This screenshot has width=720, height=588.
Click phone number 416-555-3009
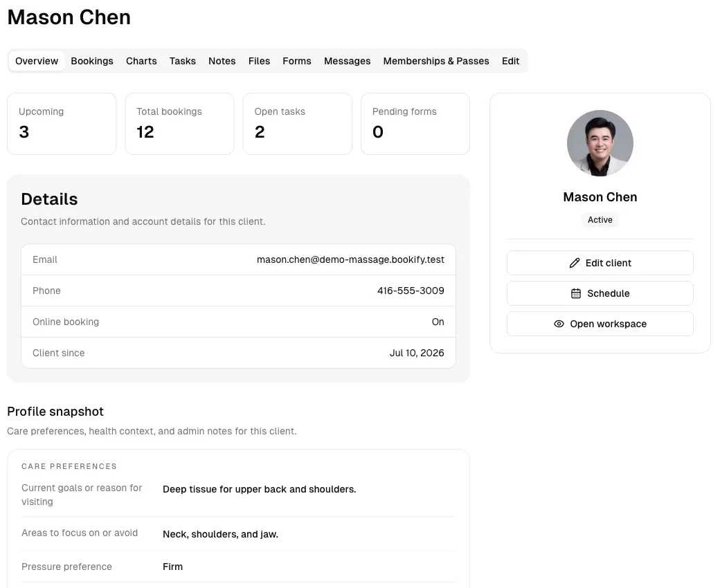(411, 291)
